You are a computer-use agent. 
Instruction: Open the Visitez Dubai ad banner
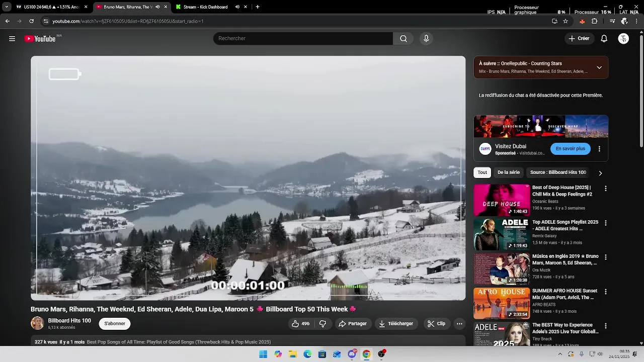pyautogui.click(x=541, y=126)
